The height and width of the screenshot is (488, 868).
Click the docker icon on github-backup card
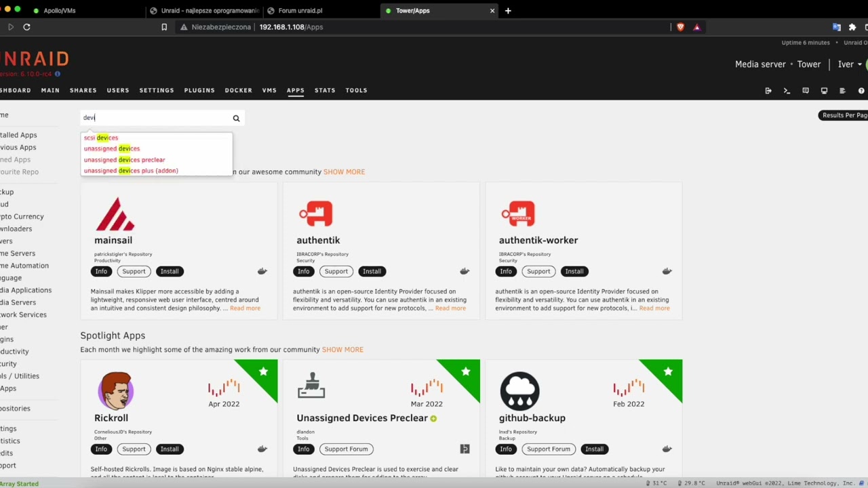tap(667, 449)
